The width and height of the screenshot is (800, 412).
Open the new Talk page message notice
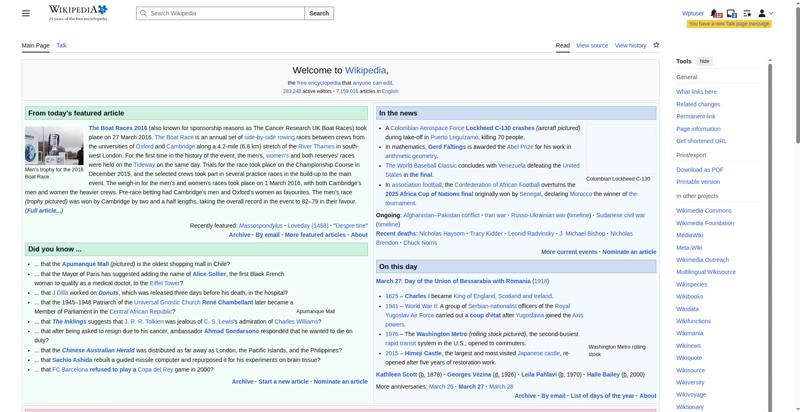[729, 23]
